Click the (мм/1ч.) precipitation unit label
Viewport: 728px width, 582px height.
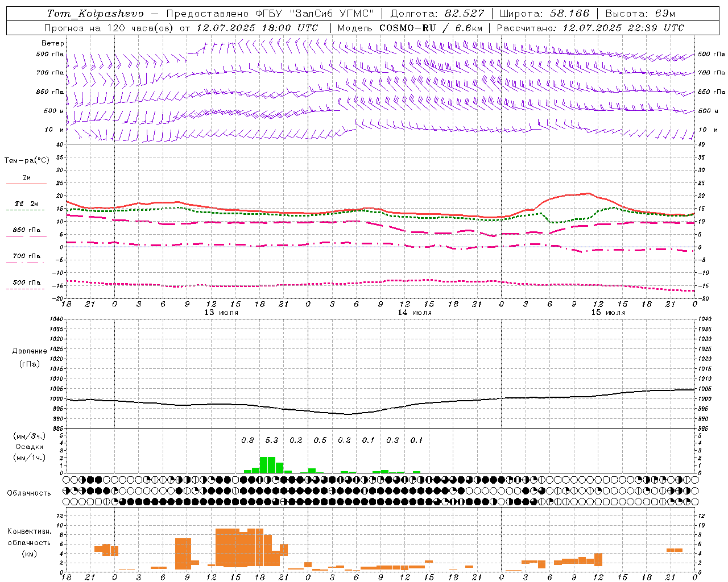[30, 458]
